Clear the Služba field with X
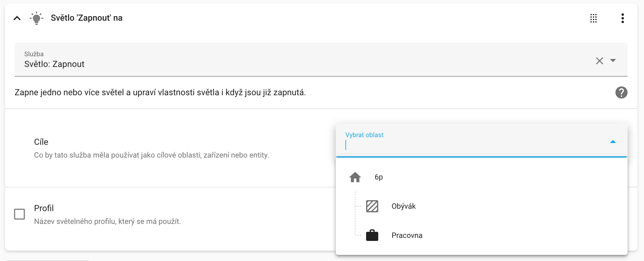This screenshot has height=261, width=644. point(600,61)
